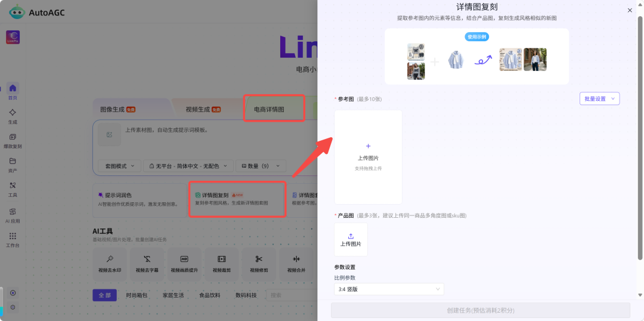Open the 套图模式 dropdown
The image size is (644, 321).
click(119, 166)
